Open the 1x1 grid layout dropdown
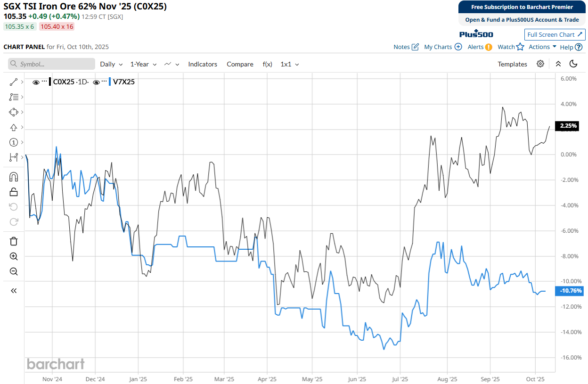This screenshot has width=588, height=384. click(x=289, y=64)
